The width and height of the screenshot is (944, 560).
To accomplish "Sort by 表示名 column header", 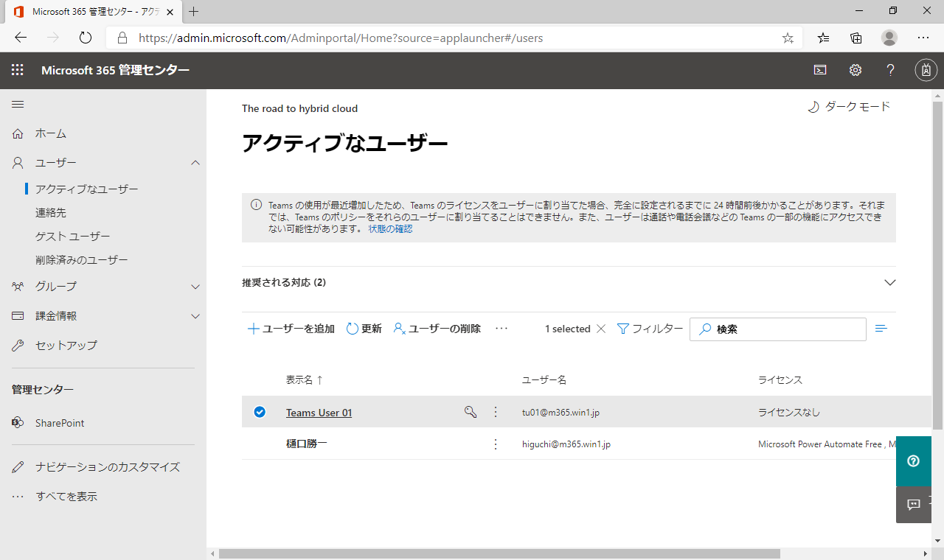I will click(305, 380).
